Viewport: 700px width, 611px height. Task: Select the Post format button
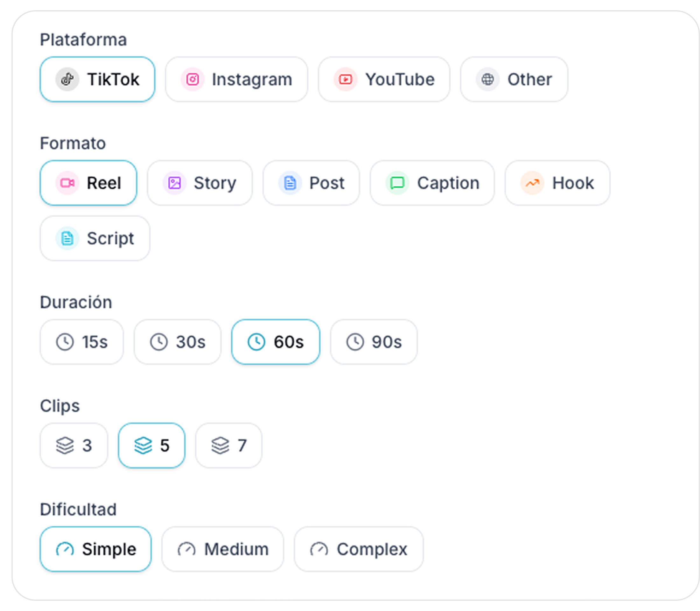tap(311, 183)
